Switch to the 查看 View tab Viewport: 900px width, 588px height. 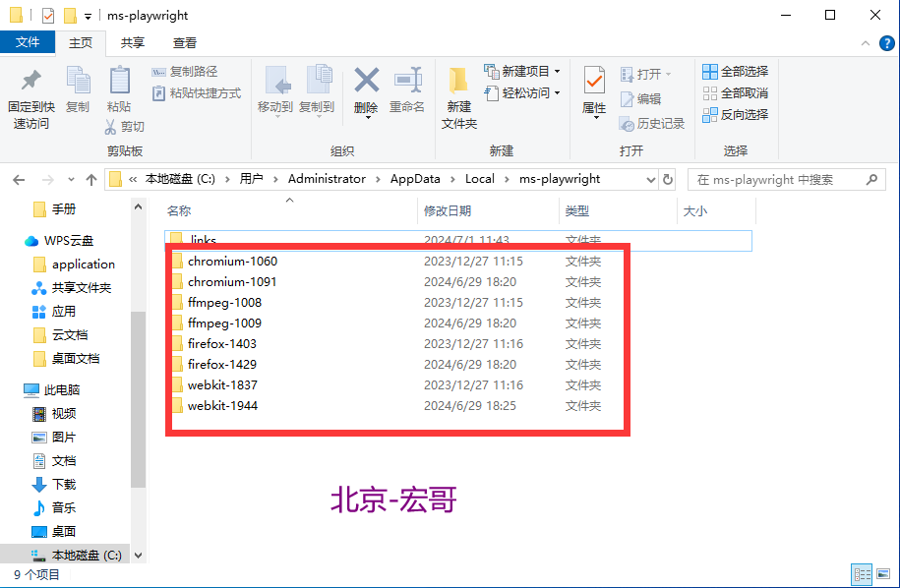[185, 43]
